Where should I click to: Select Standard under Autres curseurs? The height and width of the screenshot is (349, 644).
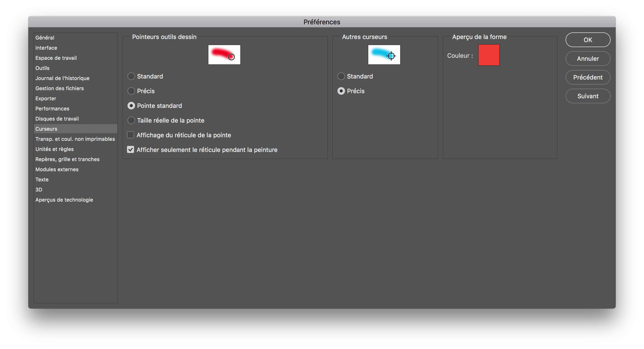click(x=341, y=76)
